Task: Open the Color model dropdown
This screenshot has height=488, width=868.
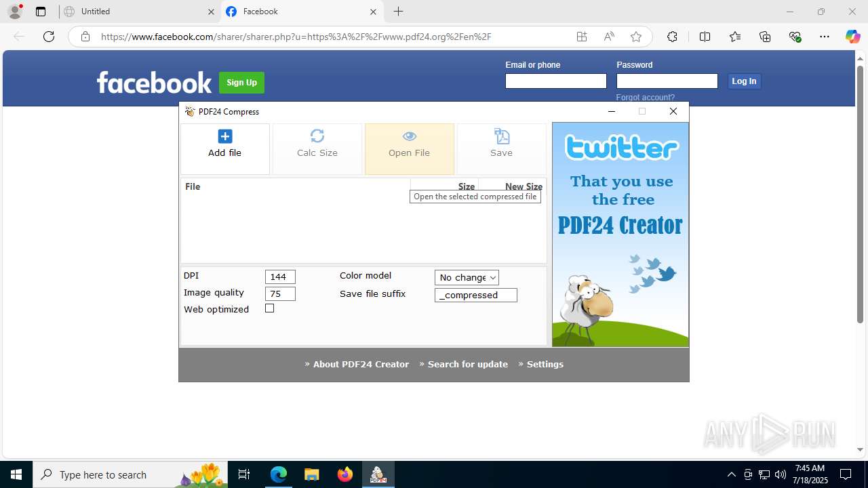Action: 467,277
